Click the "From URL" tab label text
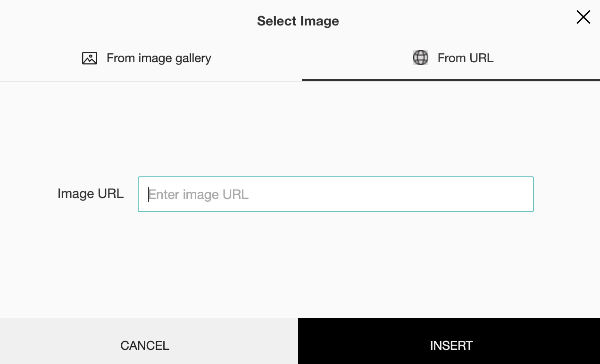This screenshot has height=364, width=600. [465, 58]
